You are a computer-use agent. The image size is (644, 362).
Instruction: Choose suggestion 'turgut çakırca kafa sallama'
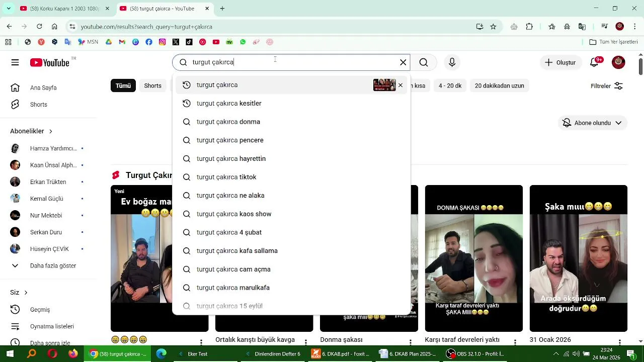[x=291, y=251]
